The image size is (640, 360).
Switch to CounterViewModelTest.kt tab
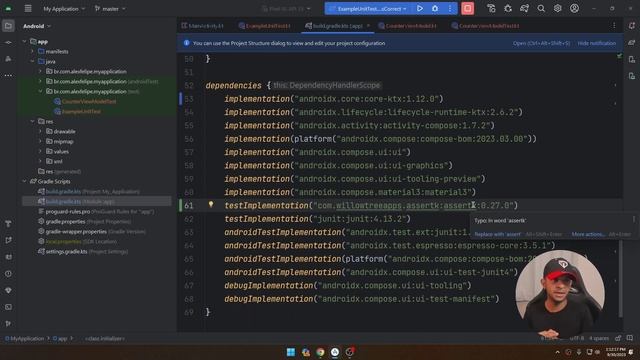click(x=485, y=26)
